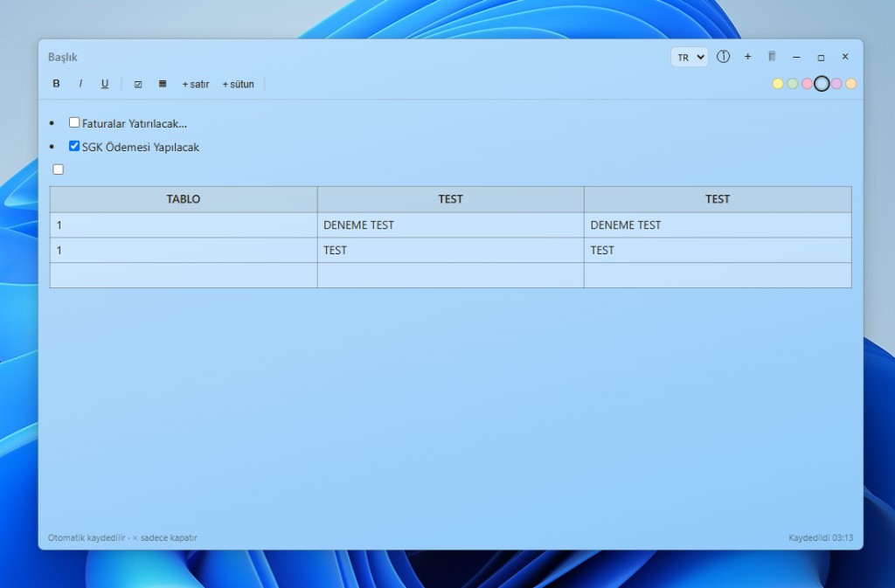895x588 pixels.
Task: Click the empty bottom cell in middle column
Action: [x=450, y=275]
